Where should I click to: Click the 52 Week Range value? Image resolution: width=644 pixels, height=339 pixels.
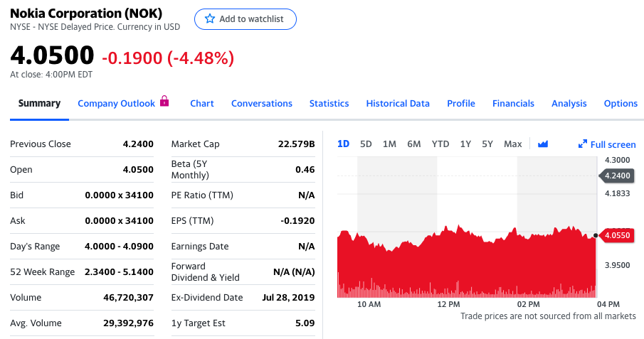click(119, 271)
